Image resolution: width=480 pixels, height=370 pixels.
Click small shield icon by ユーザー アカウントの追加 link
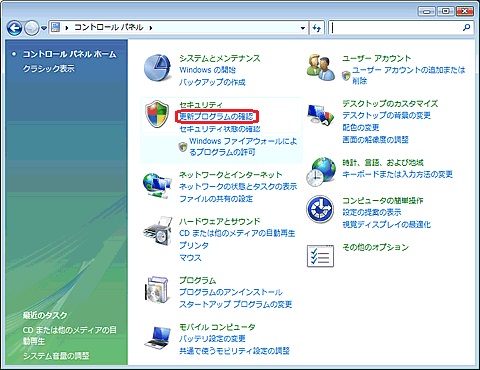pyautogui.click(x=346, y=76)
